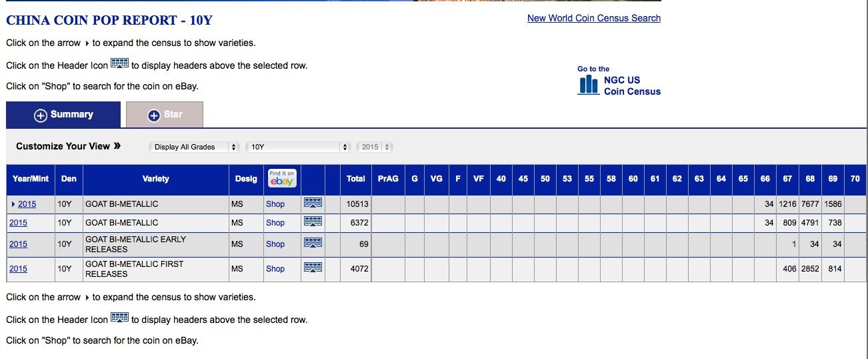
Task: Expand the first 2015 row varieties arrow
Action: click(x=13, y=204)
